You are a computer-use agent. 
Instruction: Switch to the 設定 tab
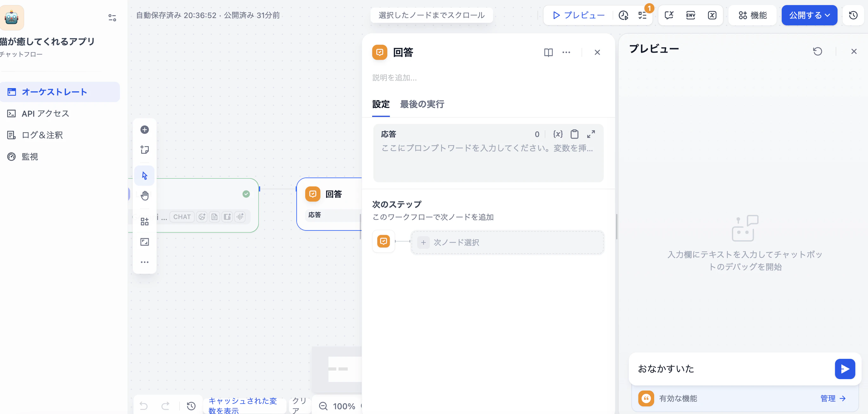coord(381,104)
